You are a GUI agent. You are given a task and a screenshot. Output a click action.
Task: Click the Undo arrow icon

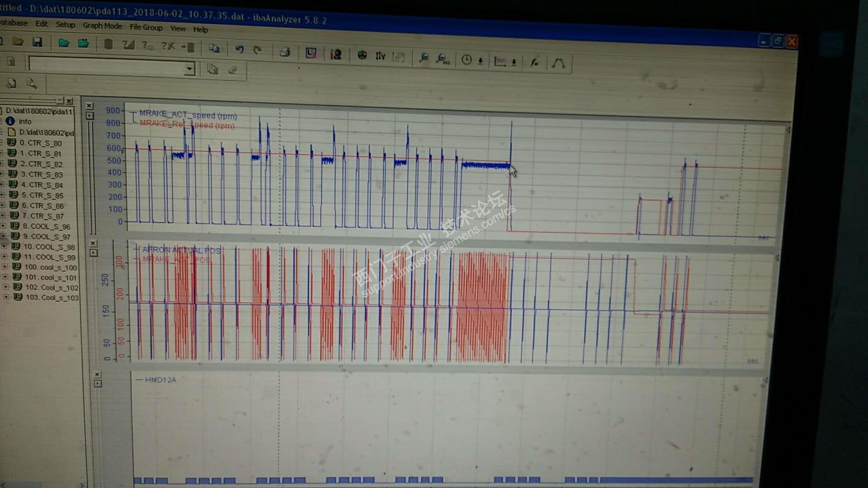click(x=239, y=49)
